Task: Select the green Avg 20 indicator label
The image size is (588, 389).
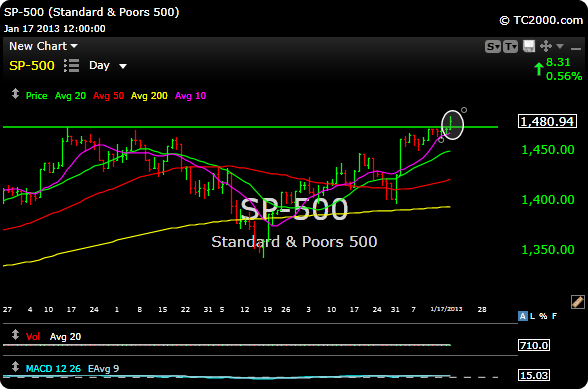Action: coord(70,96)
